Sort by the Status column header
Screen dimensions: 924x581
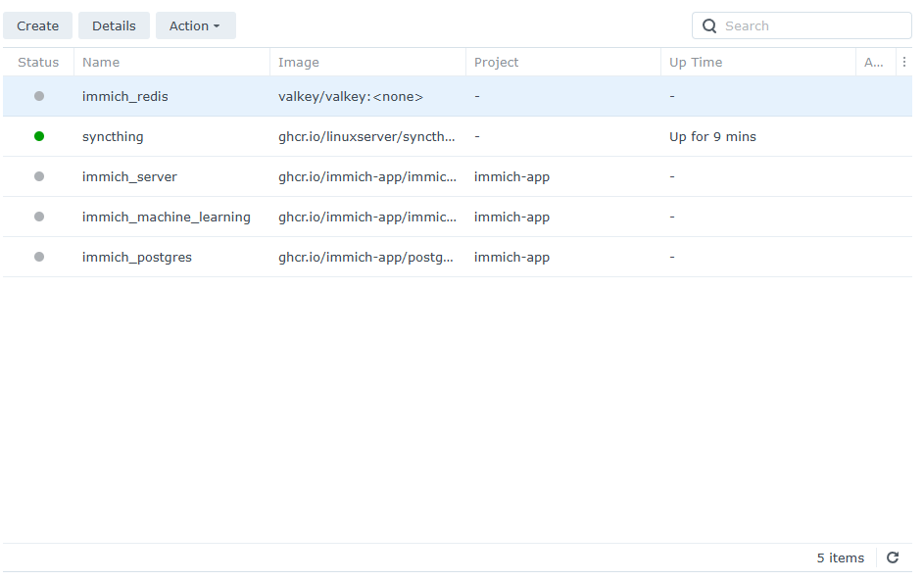pos(38,62)
